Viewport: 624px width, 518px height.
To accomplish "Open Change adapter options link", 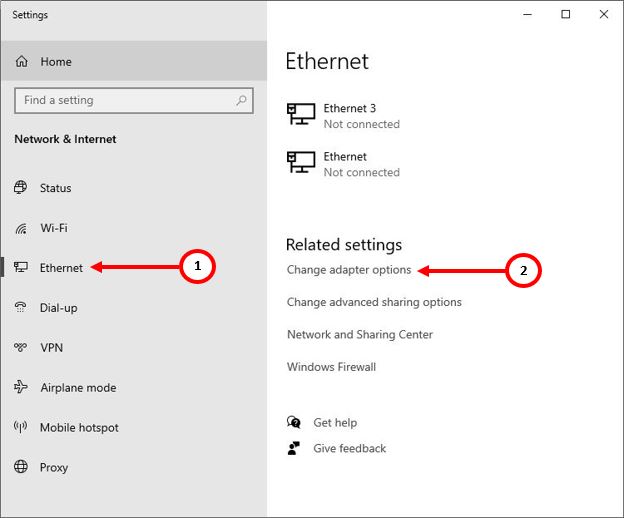I will [x=349, y=270].
